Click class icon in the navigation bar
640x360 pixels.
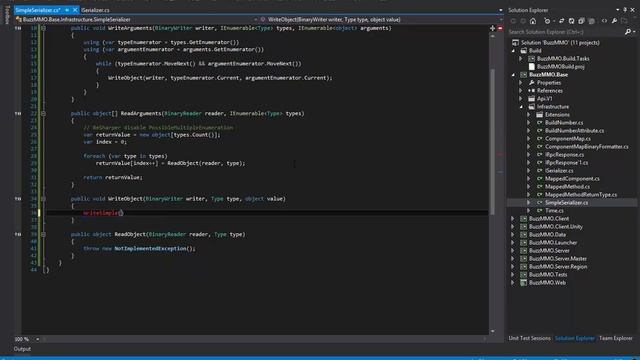pyautogui.click(x=18, y=19)
